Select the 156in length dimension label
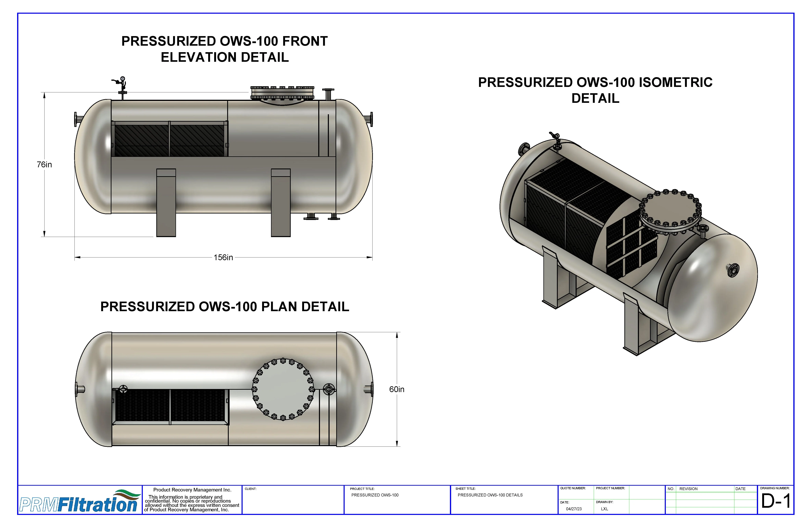 [223, 257]
